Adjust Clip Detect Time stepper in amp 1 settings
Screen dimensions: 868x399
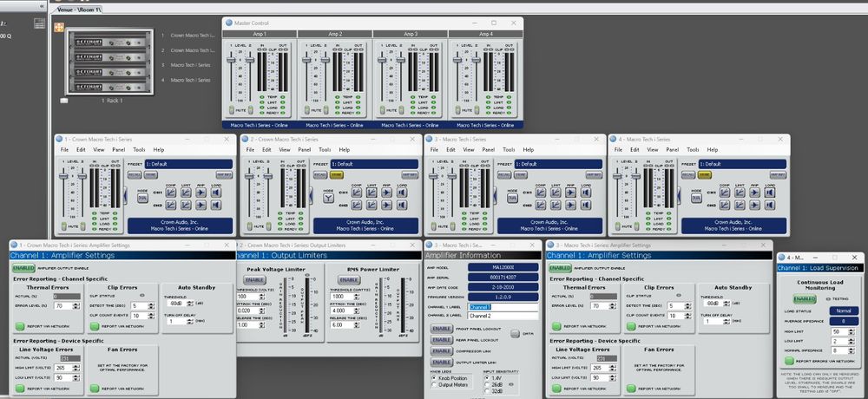pyautogui.click(x=152, y=306)
